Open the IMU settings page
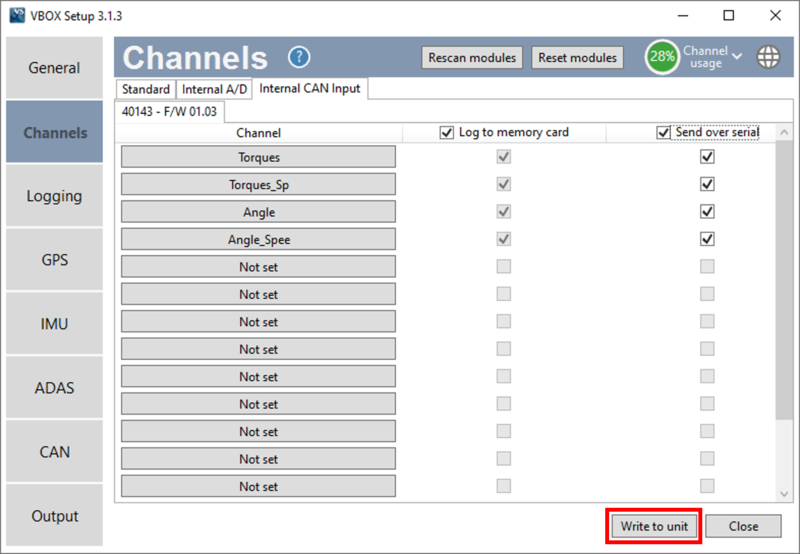This screenshot has width=800, height=554. pos(54,323)
